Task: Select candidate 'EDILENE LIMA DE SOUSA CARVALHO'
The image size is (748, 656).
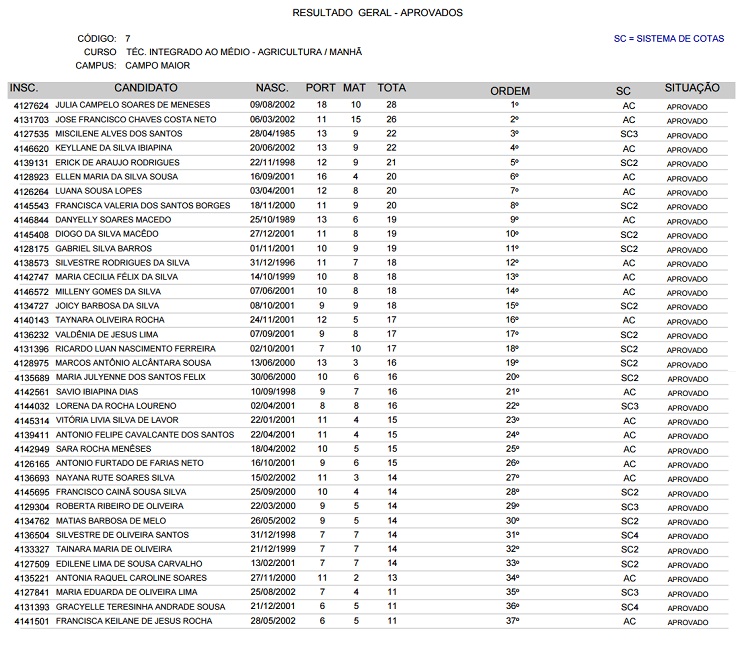Action: (129, 563)
